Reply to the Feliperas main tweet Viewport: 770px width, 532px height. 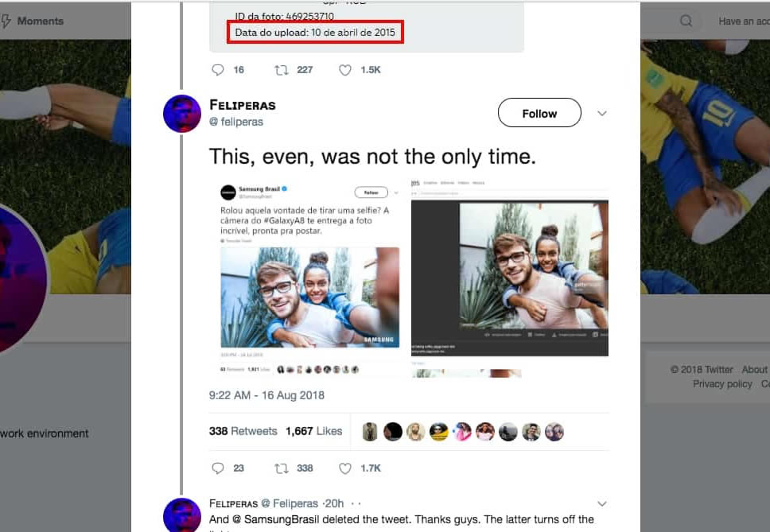(x=218, y=468)
